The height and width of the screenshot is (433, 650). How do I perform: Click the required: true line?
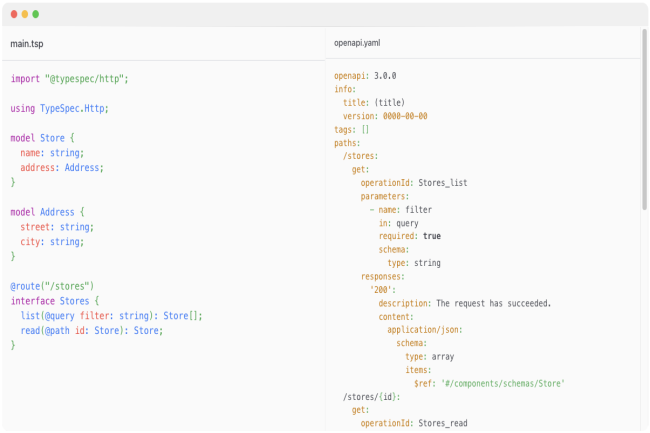[x=410, y=236]
